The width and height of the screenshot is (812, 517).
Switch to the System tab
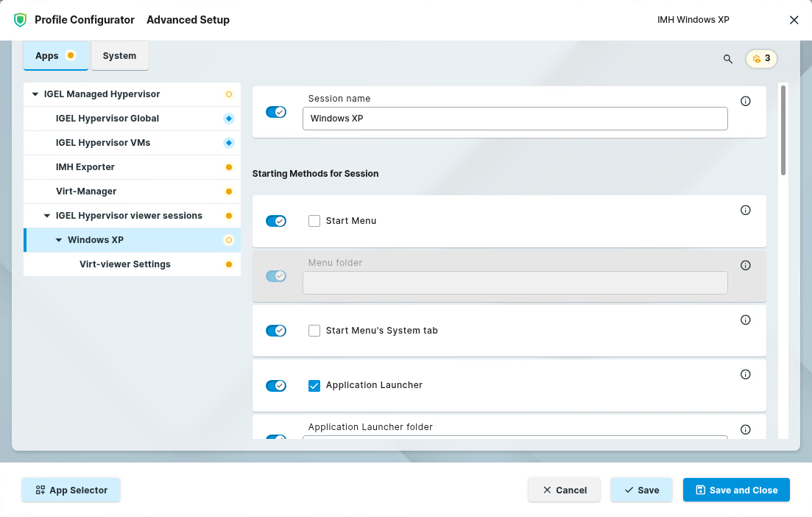(x=119, y=56)
